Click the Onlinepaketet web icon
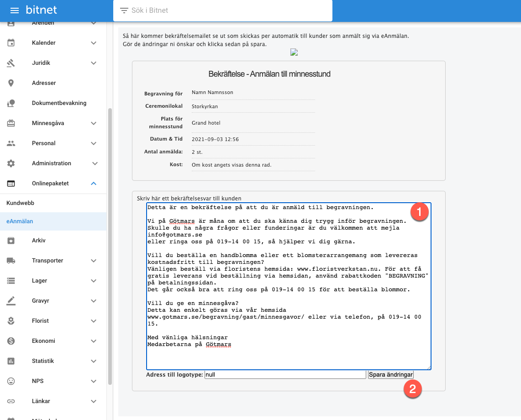This screenshot has width=521, height=420. 11,184
